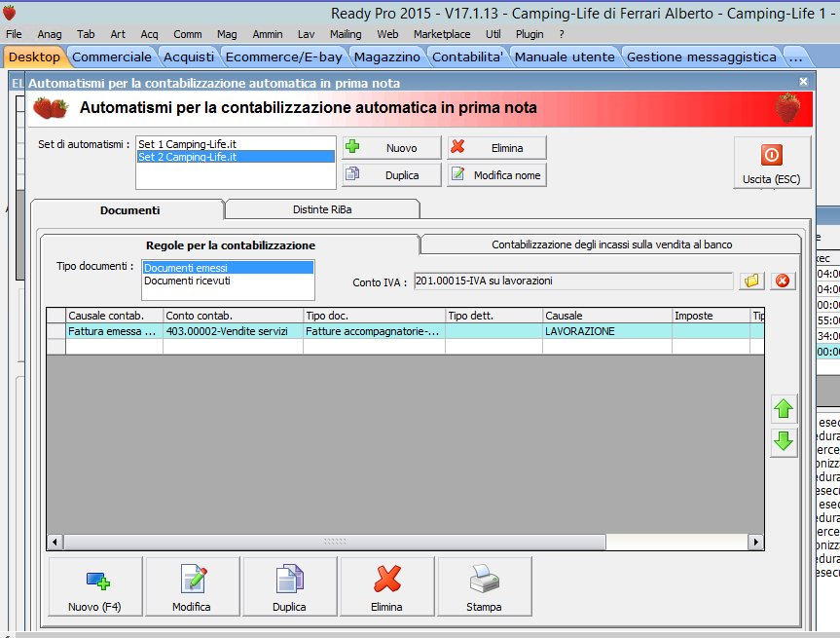840x638 pixels.
Task: Click the strawberry app icon in title bar
Action: (9, 13)
